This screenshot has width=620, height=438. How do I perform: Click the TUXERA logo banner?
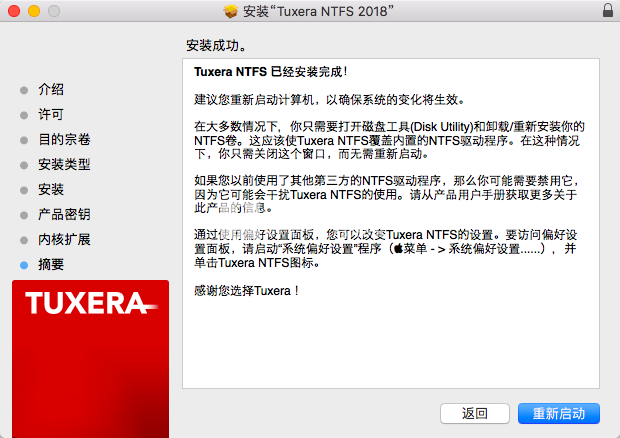coord(91,359)
